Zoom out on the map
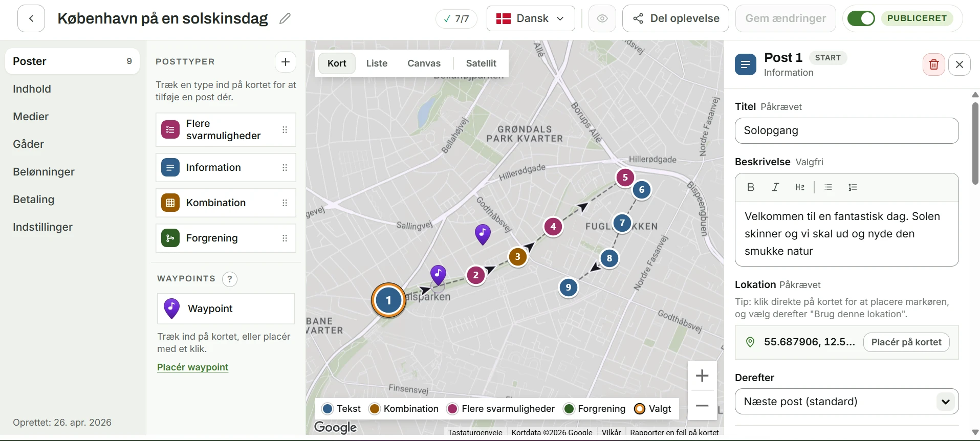The image size is (980, 441). pos(702,406)
